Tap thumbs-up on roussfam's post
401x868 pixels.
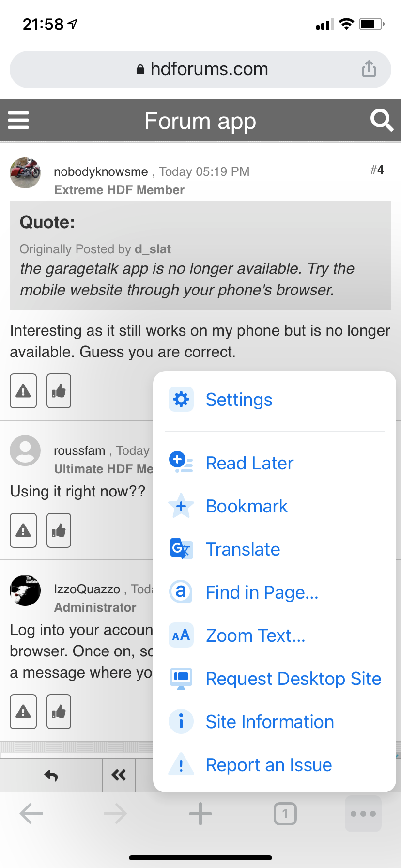pyautogui.click(x=59, y=530)
